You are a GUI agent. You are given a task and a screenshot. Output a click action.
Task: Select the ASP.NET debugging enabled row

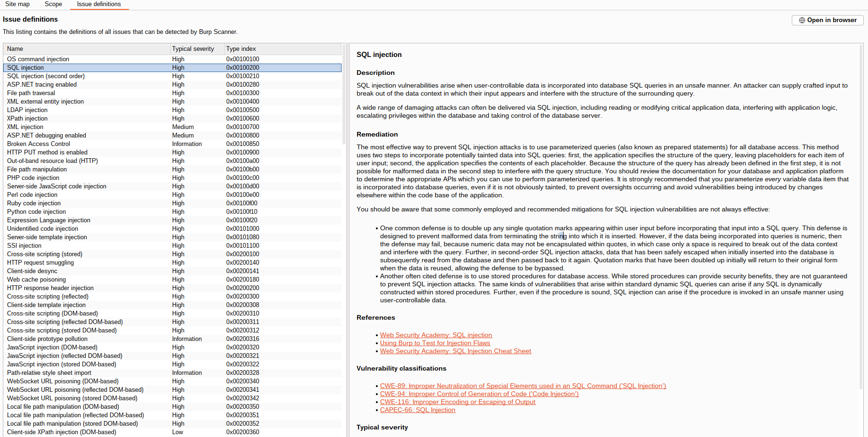(x=172, y=136)
